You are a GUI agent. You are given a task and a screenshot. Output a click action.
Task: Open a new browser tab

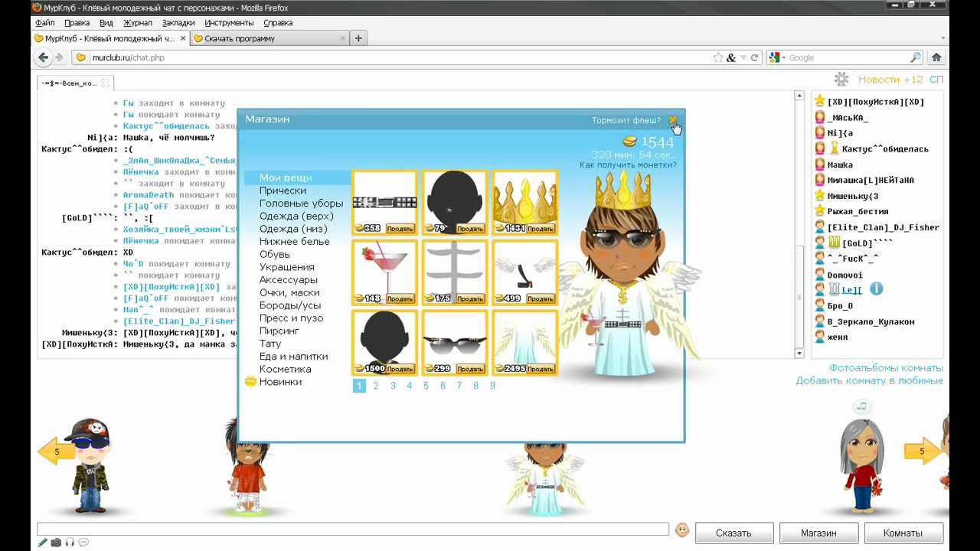coord(358,38)
